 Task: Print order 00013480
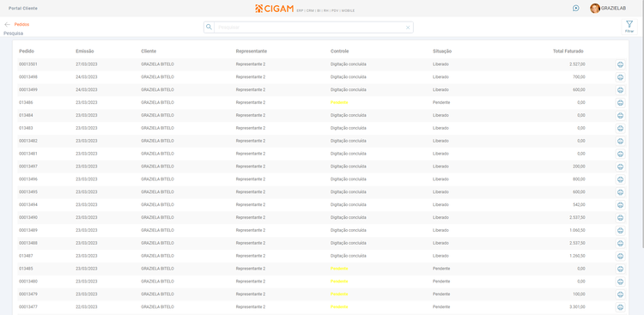pos(620,282)
